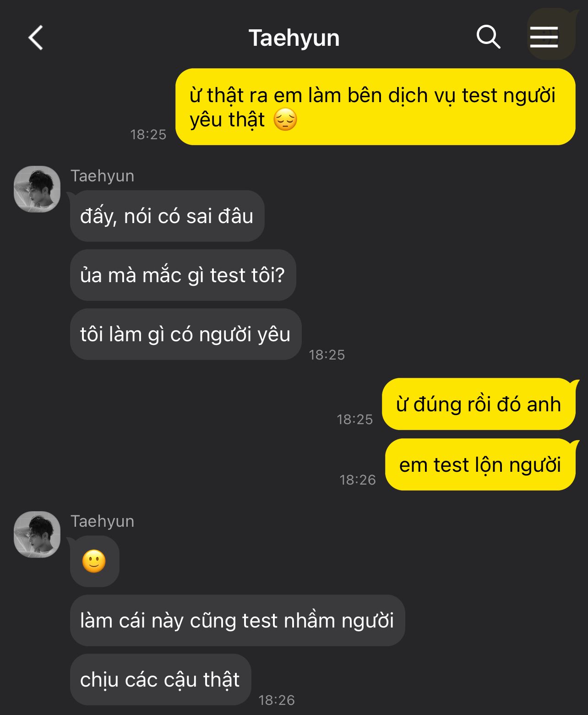Image resolution: width=588 pixels, height=715 pixels.
Task: Tap Taehyun's second profile avatar
Action: point(37,535)
